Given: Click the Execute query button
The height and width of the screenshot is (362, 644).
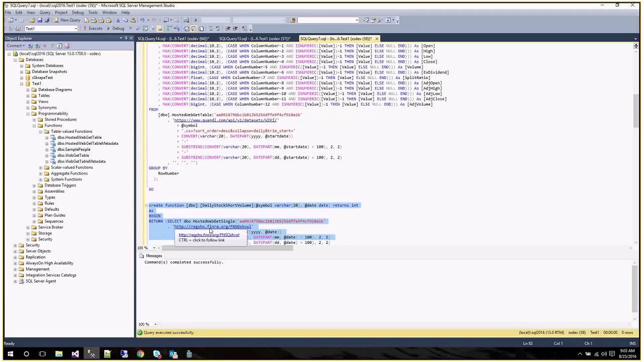Looking at the screenshot, I should click(92, 28).
